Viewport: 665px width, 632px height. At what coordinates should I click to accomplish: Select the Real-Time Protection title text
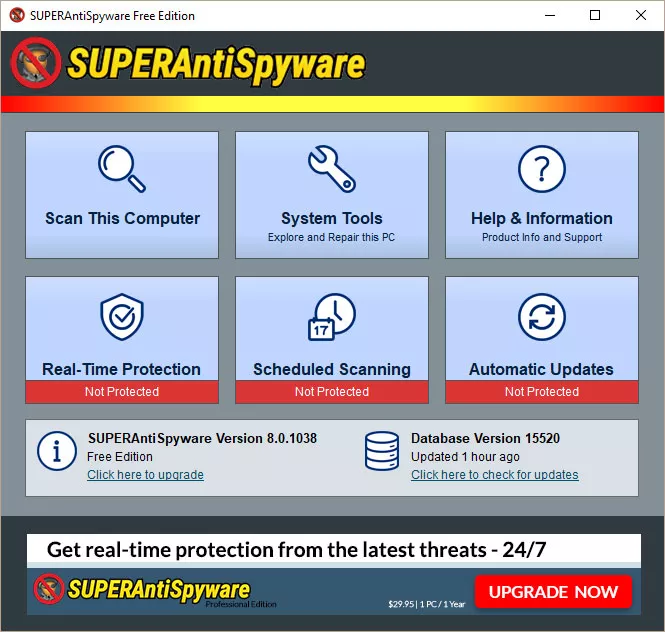[x=121, y=369]
